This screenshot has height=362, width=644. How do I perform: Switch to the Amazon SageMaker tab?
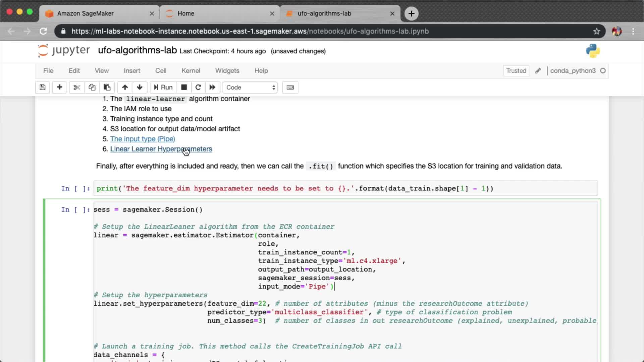(x=86, y=13)
